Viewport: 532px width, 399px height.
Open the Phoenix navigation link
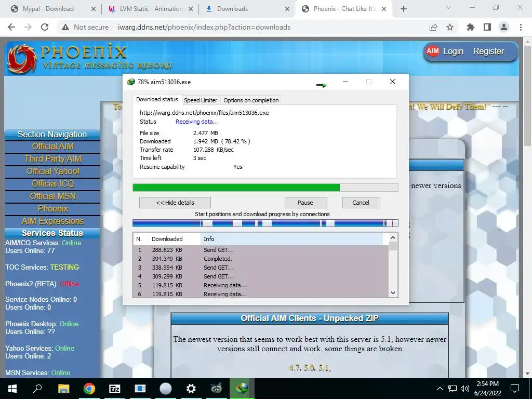(x=52, y=209)
